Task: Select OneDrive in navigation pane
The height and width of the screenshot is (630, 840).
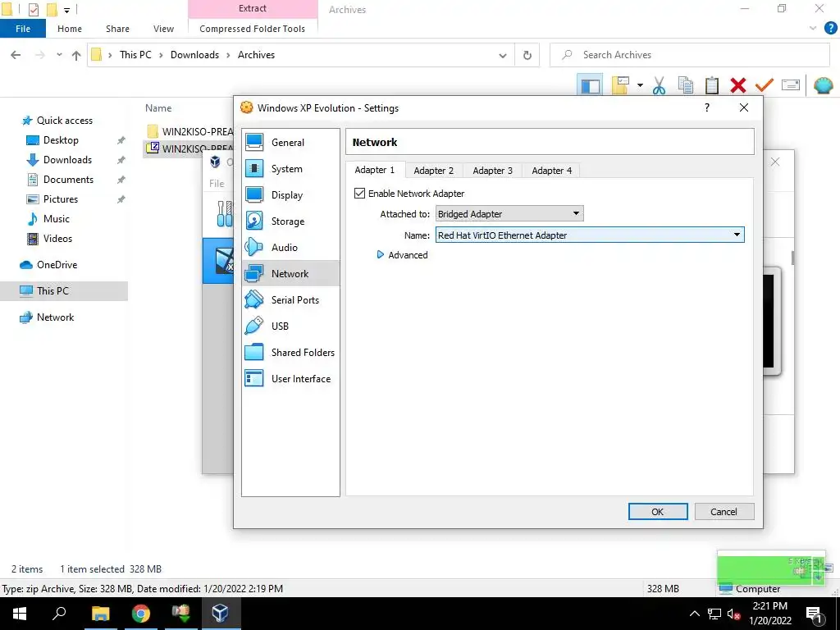Action: click(57, 265)
